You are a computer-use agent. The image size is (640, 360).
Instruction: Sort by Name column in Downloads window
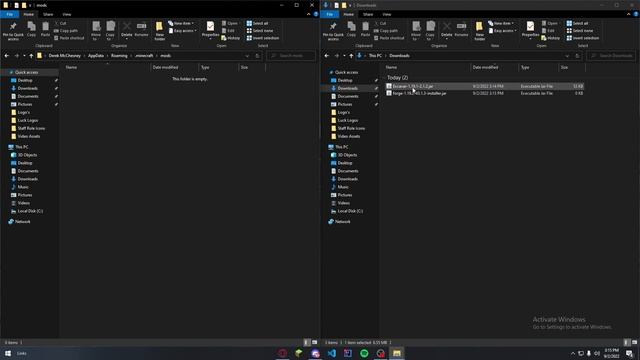coord(427,67)
